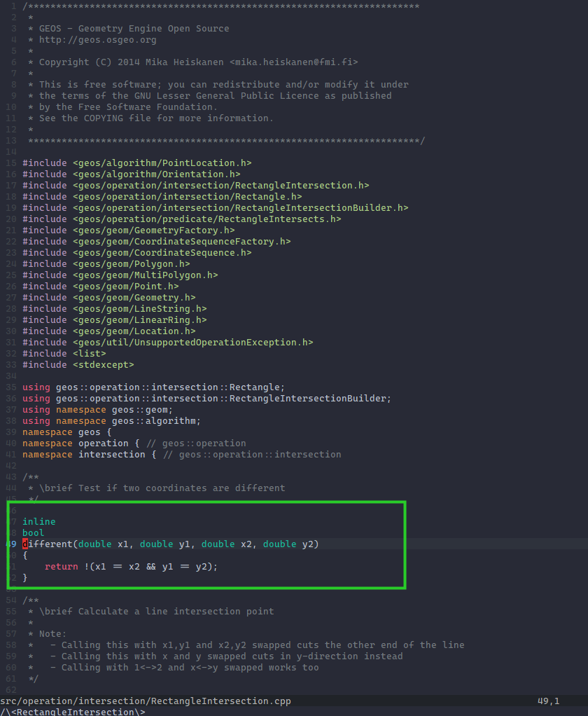The height and width of the screenshot is (716, 588).
Task: Click the 'bool' return type
Action: 34,532
